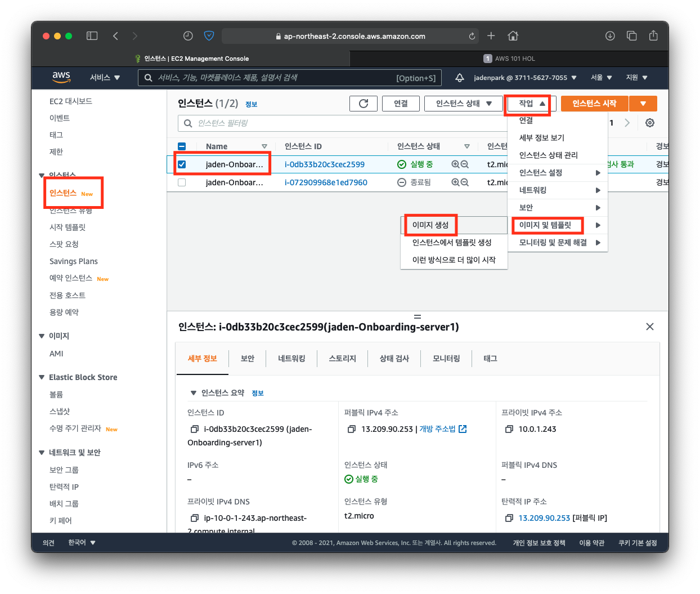Image resolution: width=700 pixels, height=594 pixels.
Task: Open the 서비스 services dropdown
Action: [x=105, y=78]
